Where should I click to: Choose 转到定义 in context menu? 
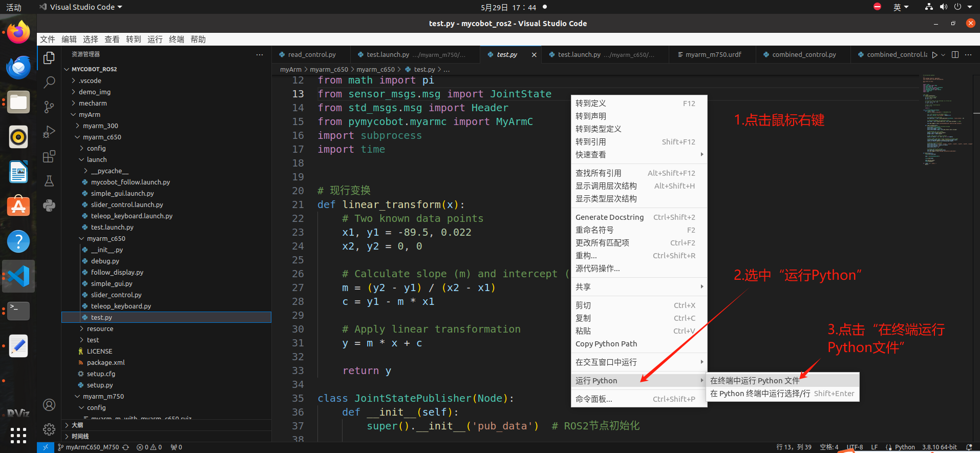point(639,103)
